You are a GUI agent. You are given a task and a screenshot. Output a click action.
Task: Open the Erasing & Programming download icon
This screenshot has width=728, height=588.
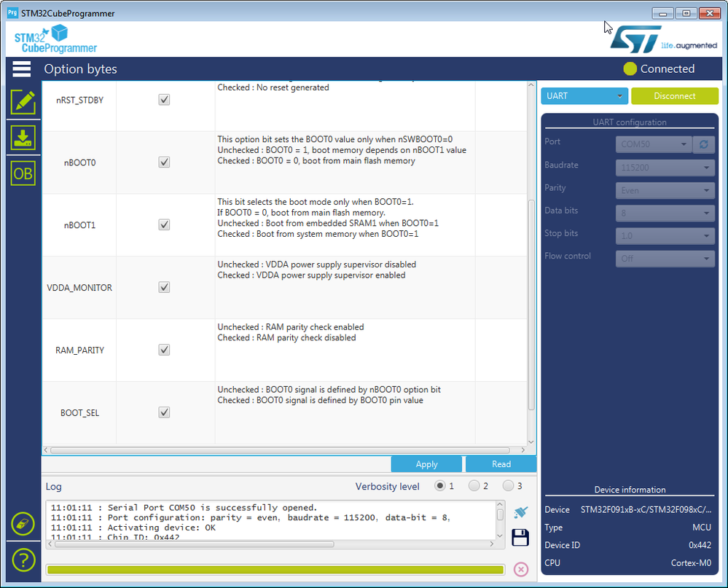[x=23, y=138]
